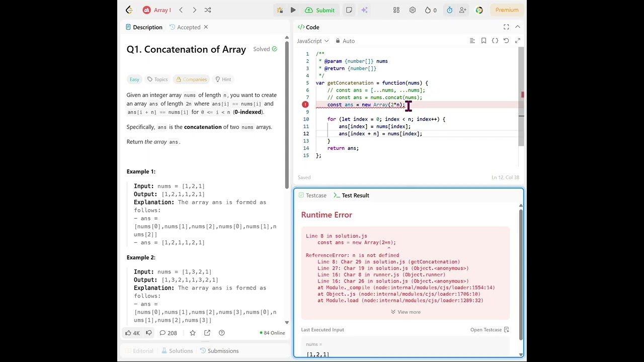Reset code to default with undo icon

point(506,41)
